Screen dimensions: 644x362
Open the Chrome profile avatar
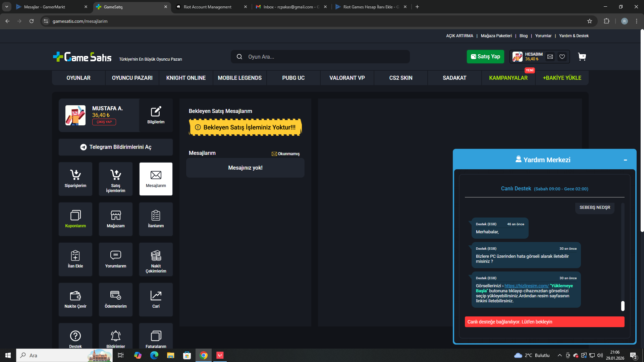point(624,21)
